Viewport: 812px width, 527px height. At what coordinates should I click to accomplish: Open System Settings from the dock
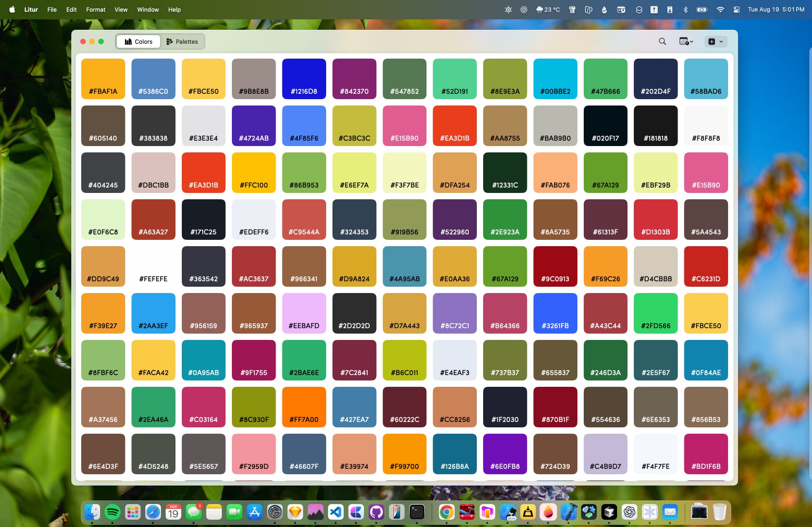(275, 512)
